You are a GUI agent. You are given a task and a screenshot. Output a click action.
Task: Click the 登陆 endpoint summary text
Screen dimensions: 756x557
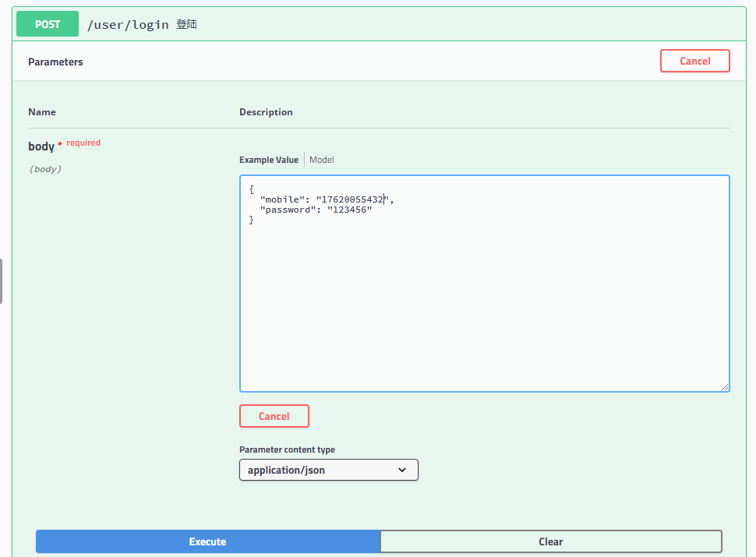pos(187,24)
